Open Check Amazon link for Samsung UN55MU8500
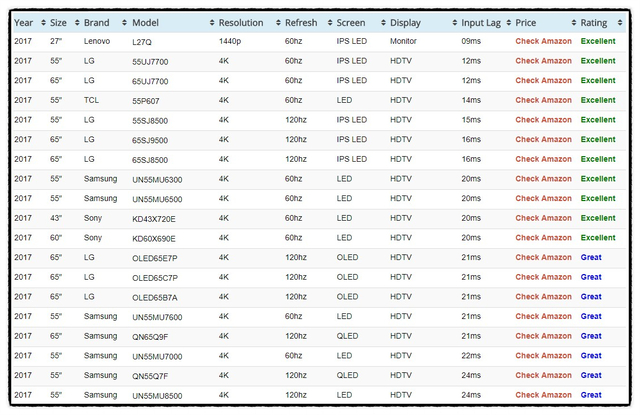This screenshot has height=415, width=640. 543,395
